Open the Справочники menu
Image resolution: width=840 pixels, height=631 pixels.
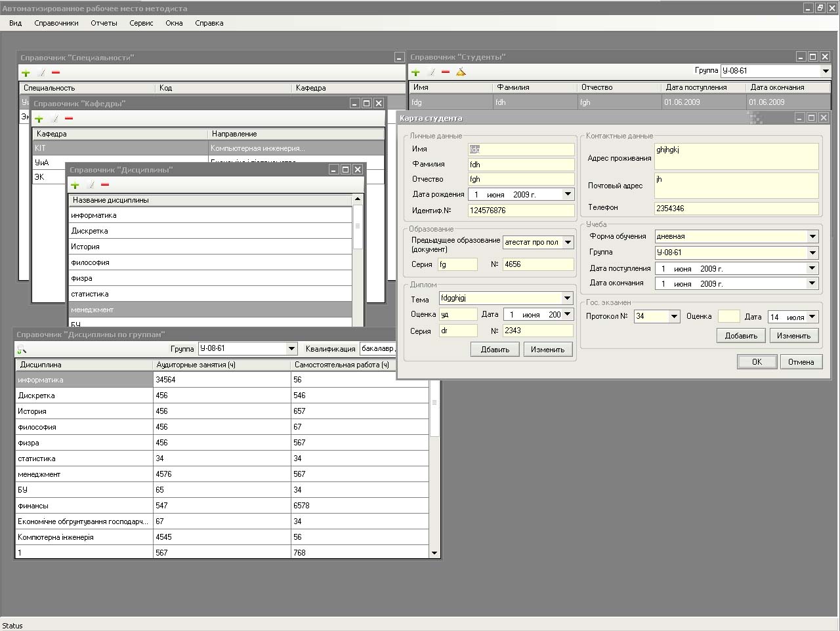click(x=56, y=23)
